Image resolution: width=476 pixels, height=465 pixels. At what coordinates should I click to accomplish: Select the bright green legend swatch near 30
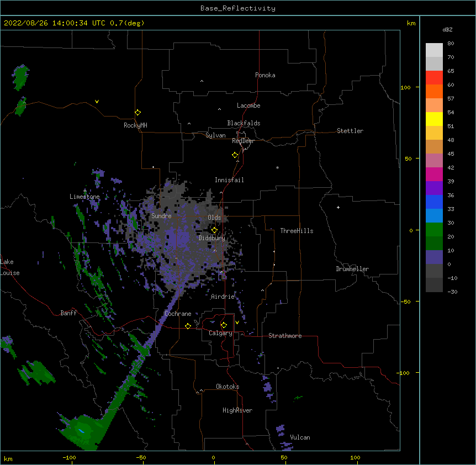tap(434, 230)
